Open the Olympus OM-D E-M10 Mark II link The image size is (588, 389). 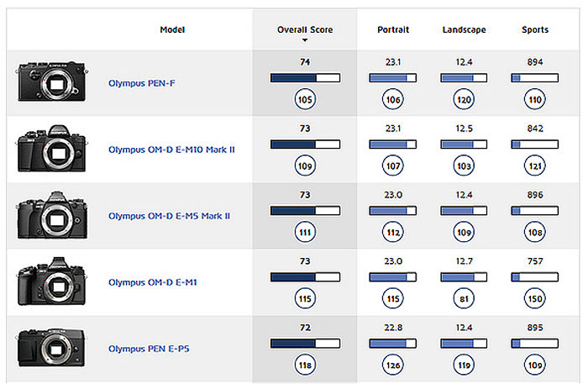pos(171,150)
